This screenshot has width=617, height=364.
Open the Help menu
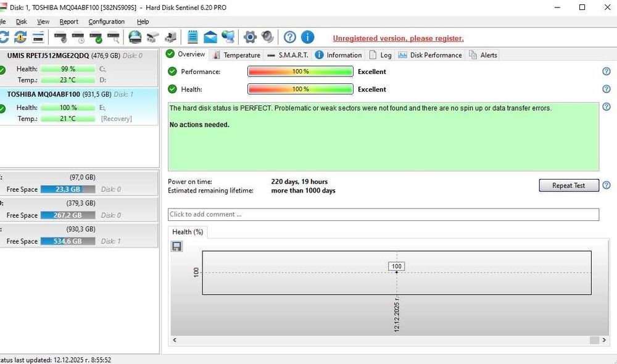143,22
